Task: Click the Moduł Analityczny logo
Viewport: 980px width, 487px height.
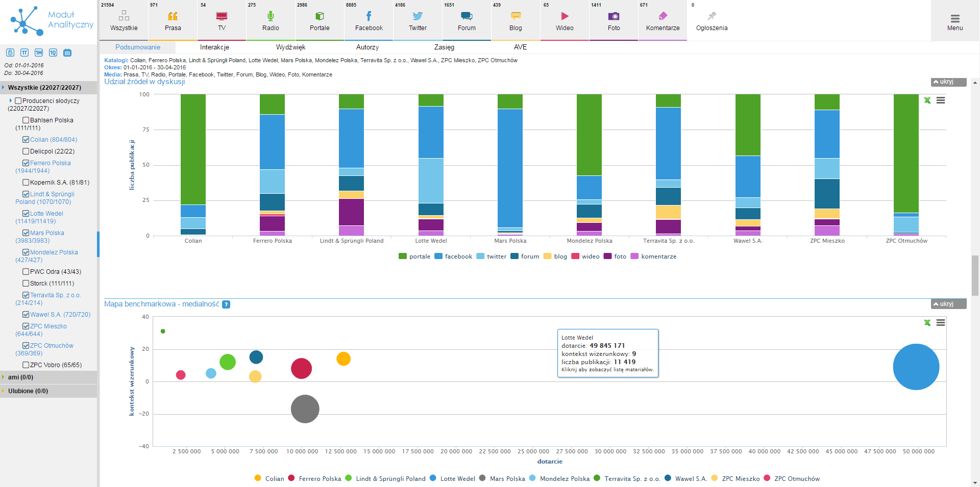Action: (52, 20)
